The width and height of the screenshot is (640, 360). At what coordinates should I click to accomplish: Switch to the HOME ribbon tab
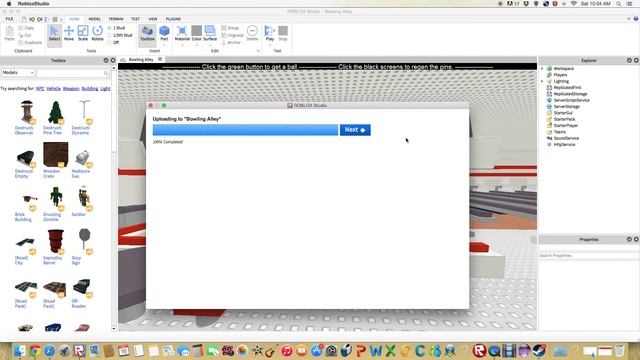tap(74, 19)
